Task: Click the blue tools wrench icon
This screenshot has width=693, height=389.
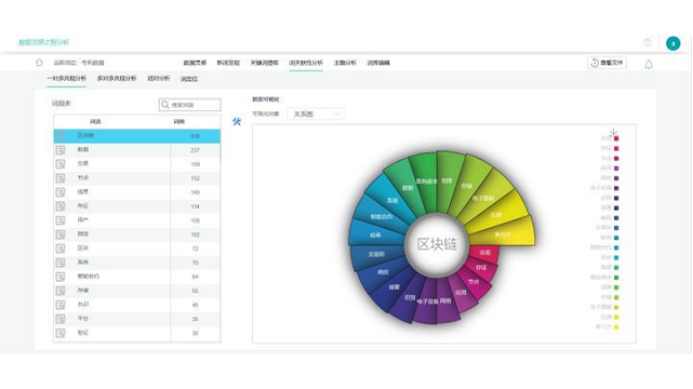Action: (237, 122)
